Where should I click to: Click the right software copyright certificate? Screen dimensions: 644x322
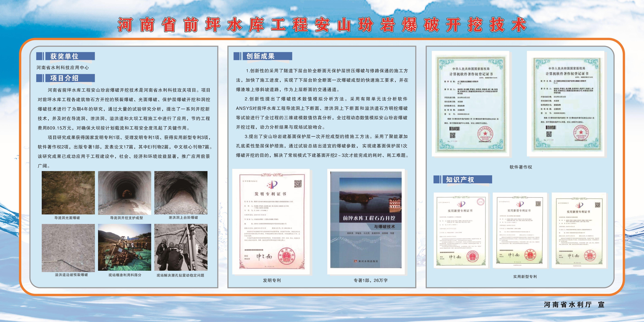point(565,104)
